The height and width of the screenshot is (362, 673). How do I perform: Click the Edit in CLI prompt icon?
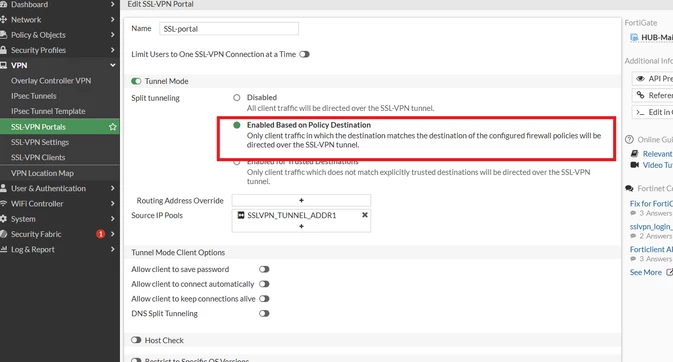640,112
